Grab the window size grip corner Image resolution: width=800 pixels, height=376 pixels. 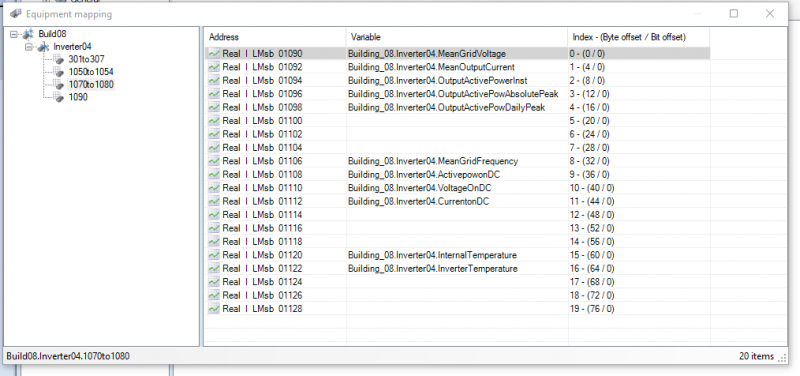pyautogui.click(x=783, y=358)
